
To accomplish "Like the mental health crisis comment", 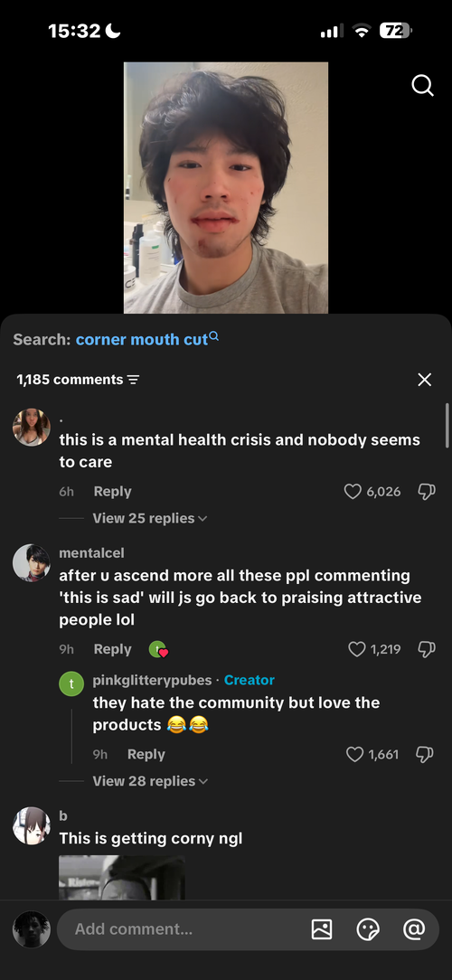I will click(353, 491).
